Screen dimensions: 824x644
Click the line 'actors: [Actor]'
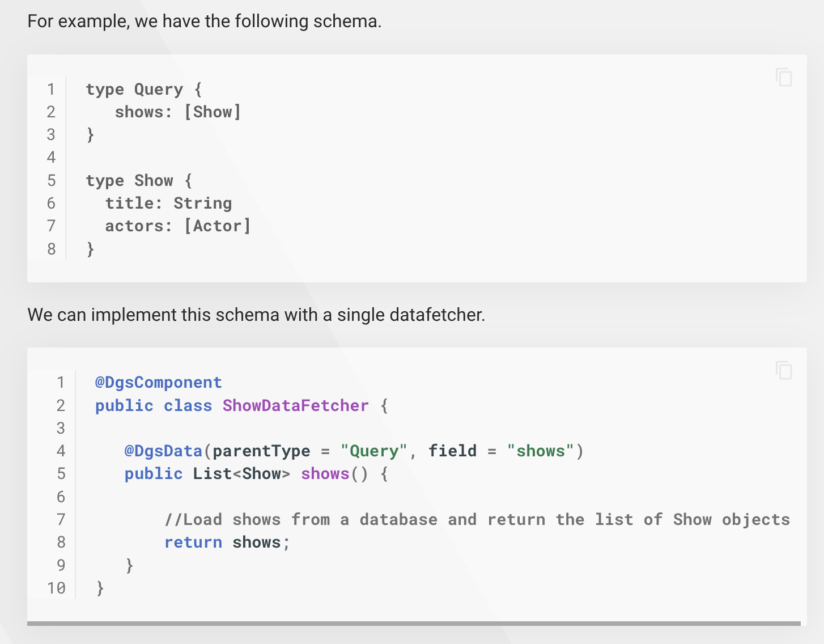point(178,226)
